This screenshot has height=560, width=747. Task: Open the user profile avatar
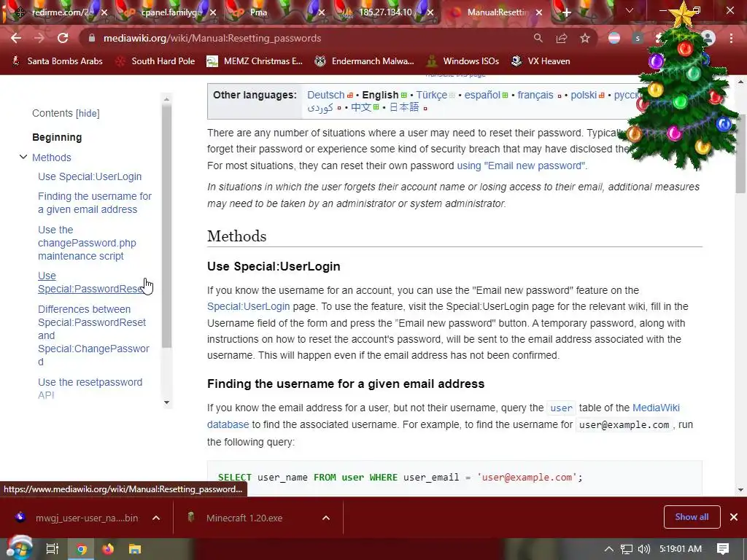[708, 38]
